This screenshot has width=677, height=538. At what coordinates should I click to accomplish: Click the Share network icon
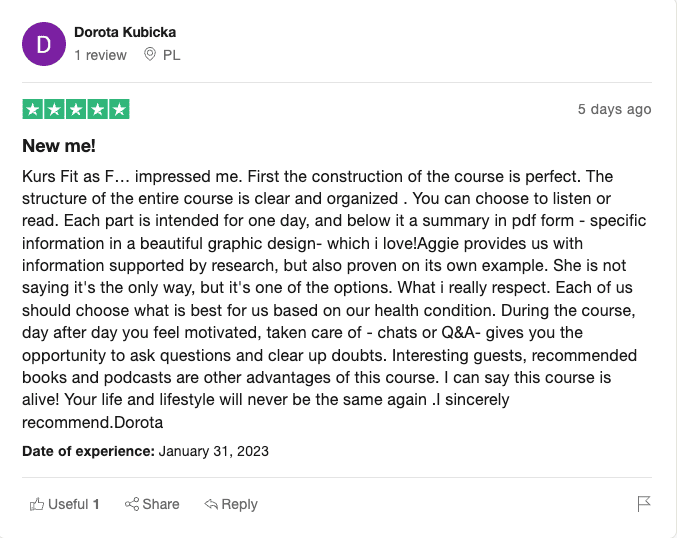132,504
